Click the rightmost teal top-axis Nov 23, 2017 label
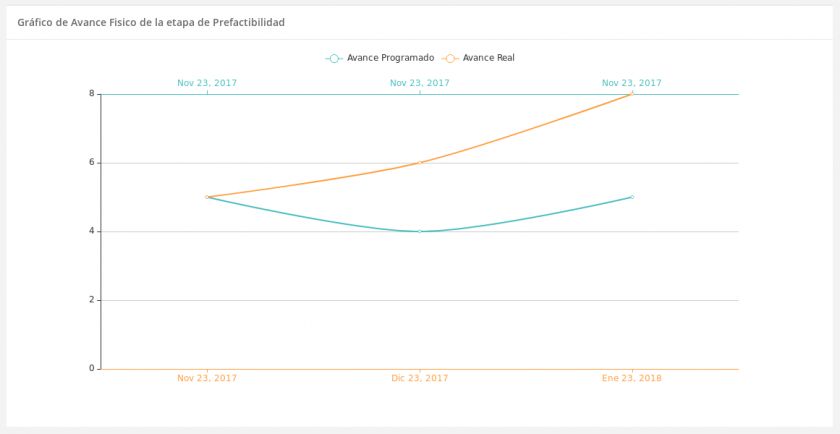Screen dimensions: 840x434 (x=632, y=83)
